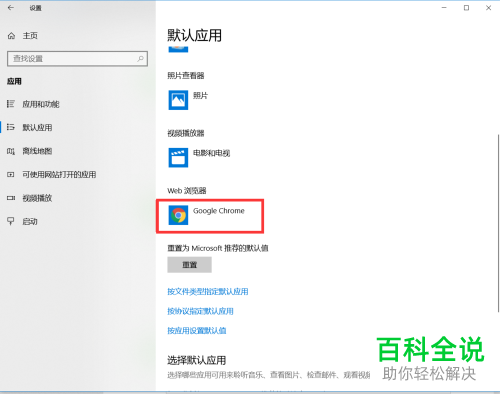
Task: Open the 主页 home page
Action: click(30, 36)
